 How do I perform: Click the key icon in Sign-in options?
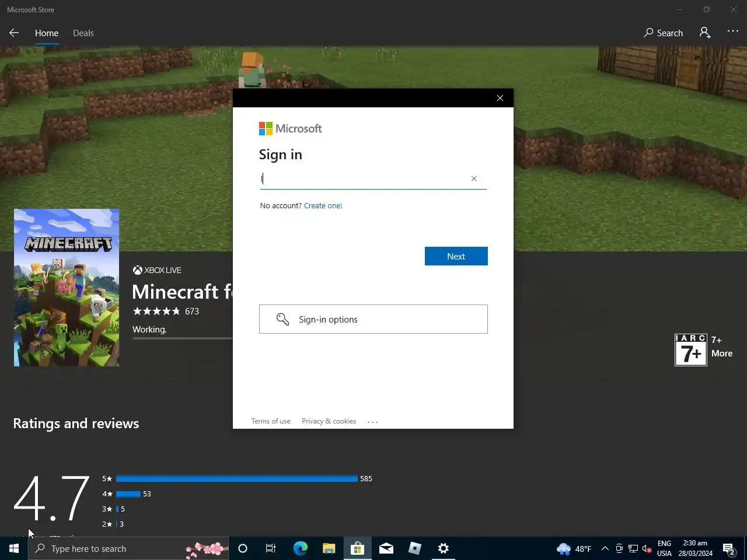point(283,319)
